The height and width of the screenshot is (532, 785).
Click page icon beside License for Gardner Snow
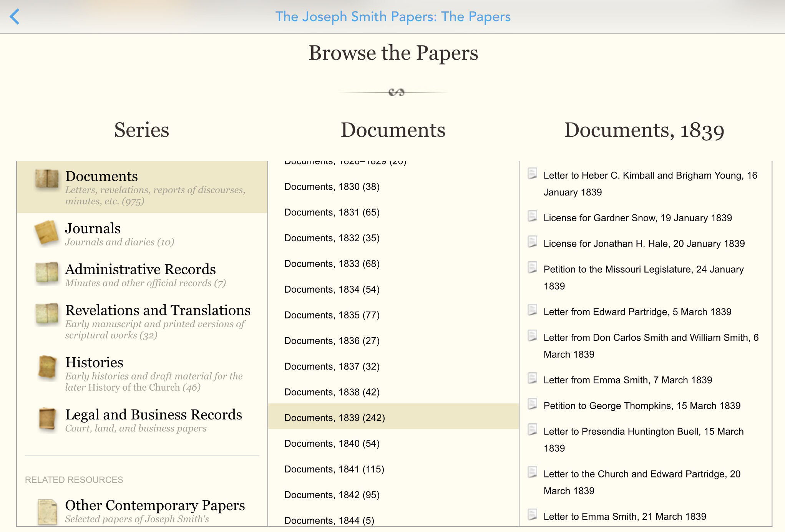(x=533, y=216)
